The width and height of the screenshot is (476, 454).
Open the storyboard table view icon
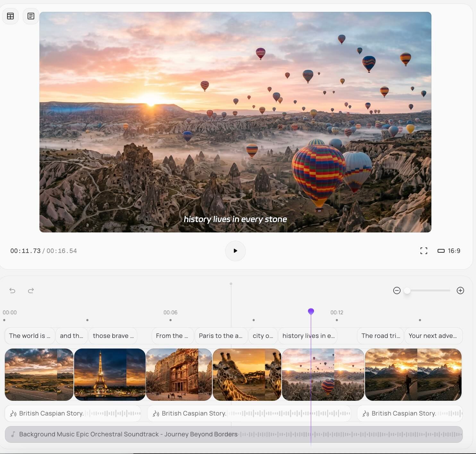[x=11, y=16]
